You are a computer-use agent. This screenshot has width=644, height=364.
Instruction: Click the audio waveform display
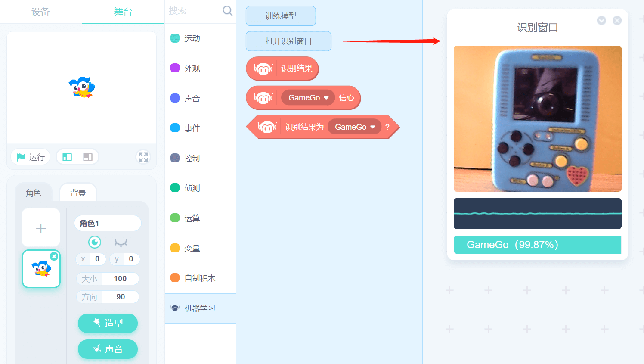click(537, 214)
